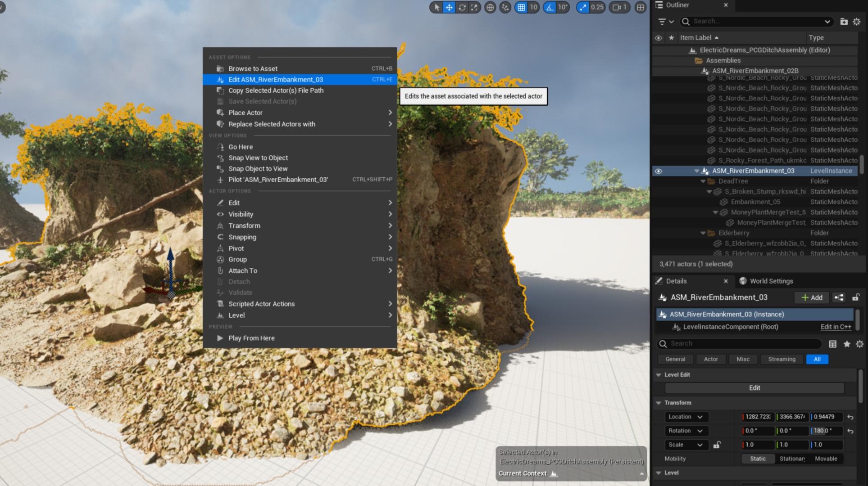Choose Snap View to Object menu entry
The image size is (868, 486).
pyautogui.click(x=258, y=158)
